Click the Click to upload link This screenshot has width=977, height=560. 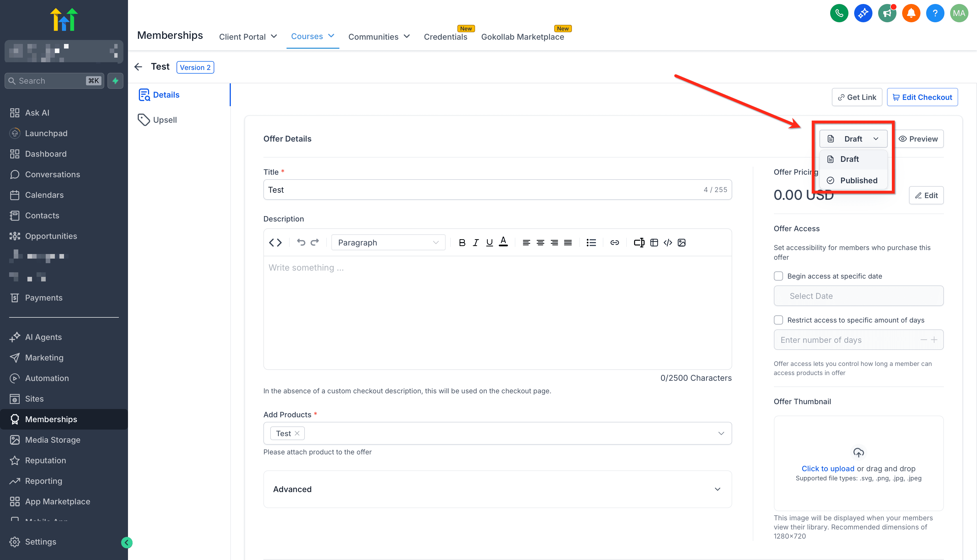pos(828,468)
